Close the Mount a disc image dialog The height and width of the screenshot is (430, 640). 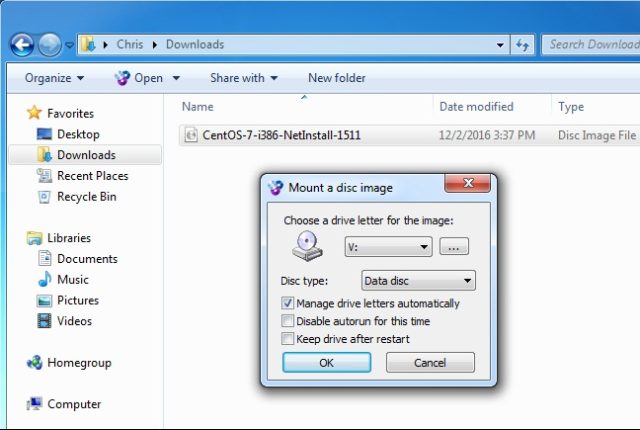point(468,183)
